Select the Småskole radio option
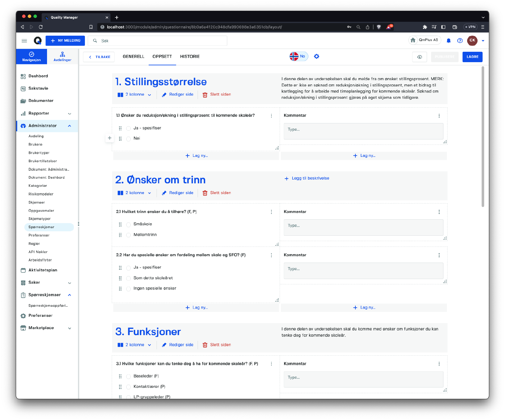 tap(128, 225)
